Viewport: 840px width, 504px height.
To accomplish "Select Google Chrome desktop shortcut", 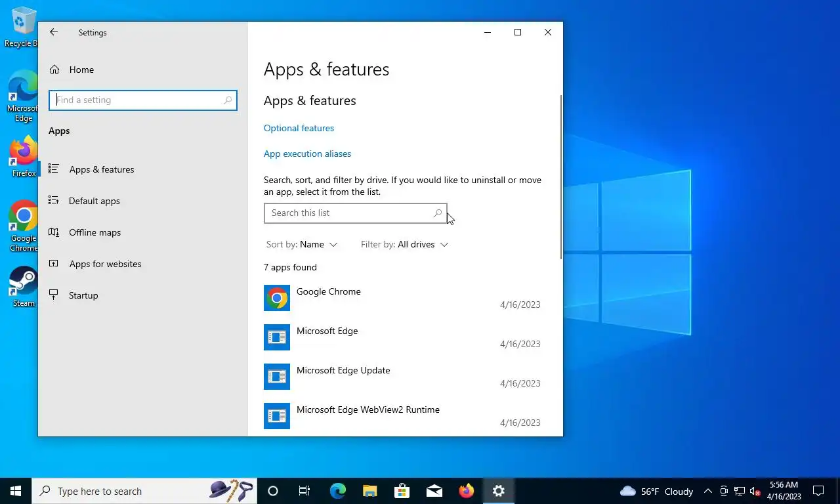I will coord(24,226).
